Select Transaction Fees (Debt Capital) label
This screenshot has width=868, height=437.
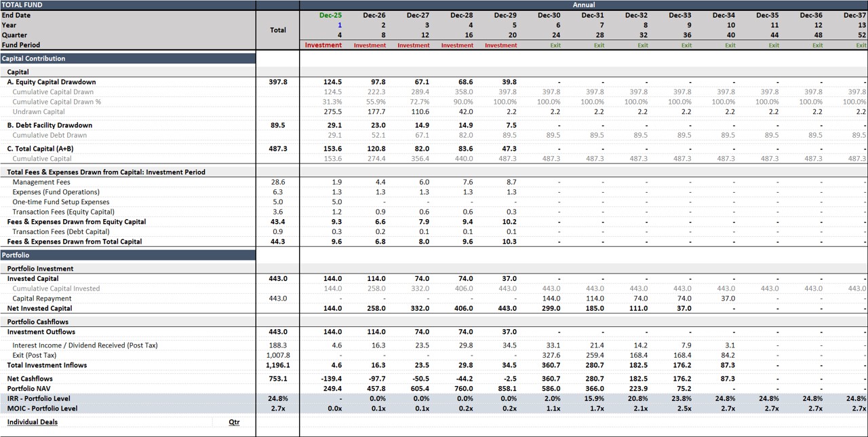click(61, 231)
